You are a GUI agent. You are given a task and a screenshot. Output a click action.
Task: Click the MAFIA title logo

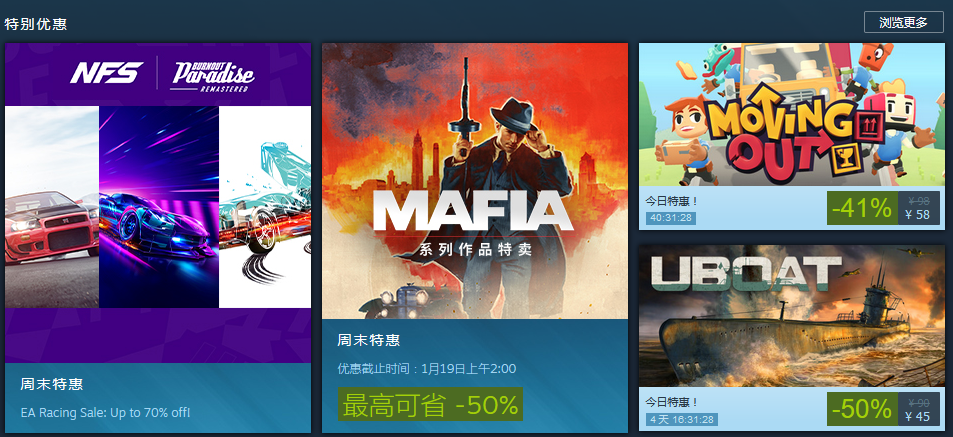tap(473, 211)
